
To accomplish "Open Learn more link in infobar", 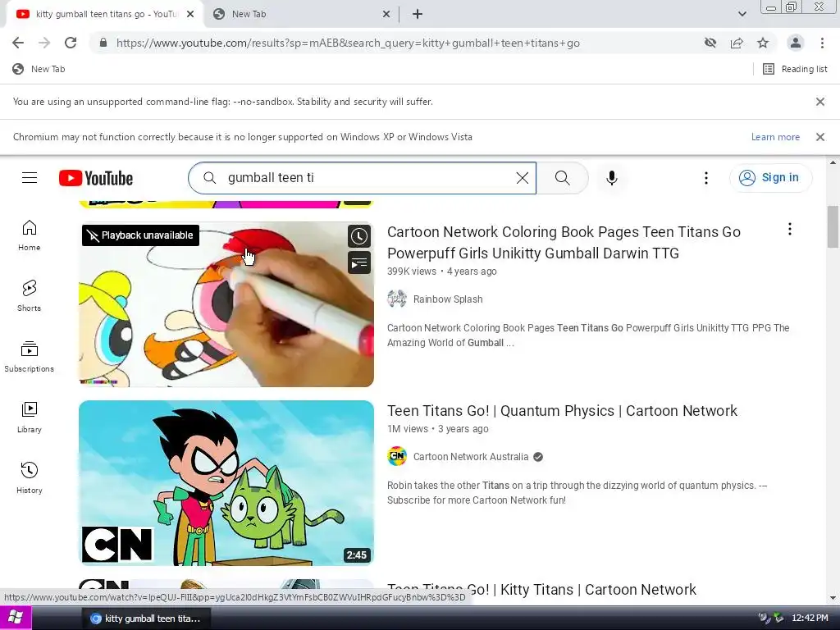I will pyautogui.click(x=775, y=137).
